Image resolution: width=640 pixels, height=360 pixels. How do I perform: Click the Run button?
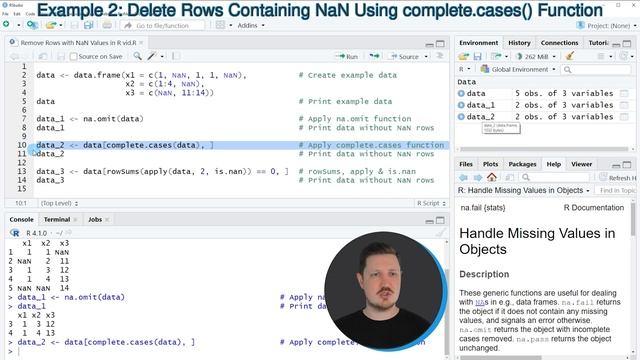[x=346, y=56]
